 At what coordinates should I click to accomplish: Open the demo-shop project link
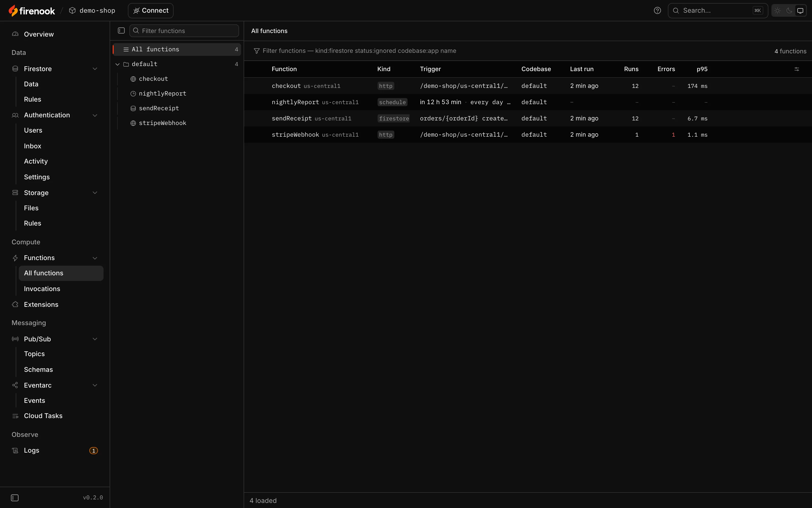(92, 10)
